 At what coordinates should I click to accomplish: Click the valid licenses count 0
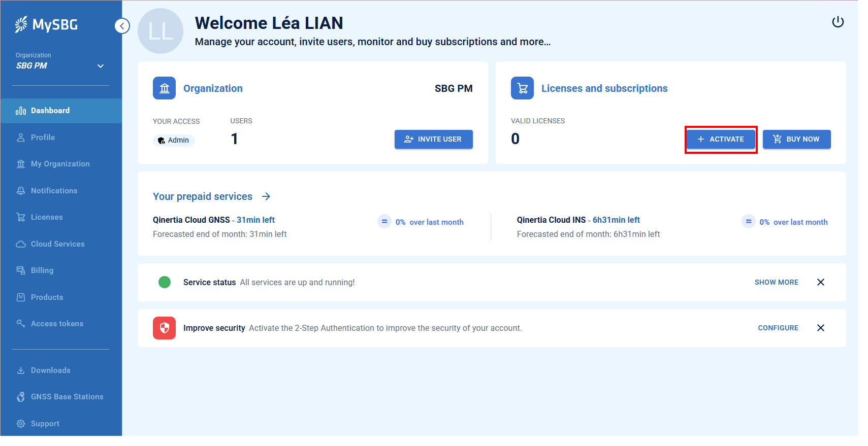[515, 139]
